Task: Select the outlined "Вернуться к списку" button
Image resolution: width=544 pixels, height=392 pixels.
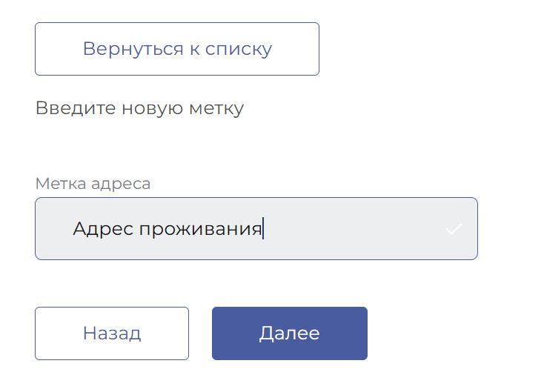Action: coord(177,49)
